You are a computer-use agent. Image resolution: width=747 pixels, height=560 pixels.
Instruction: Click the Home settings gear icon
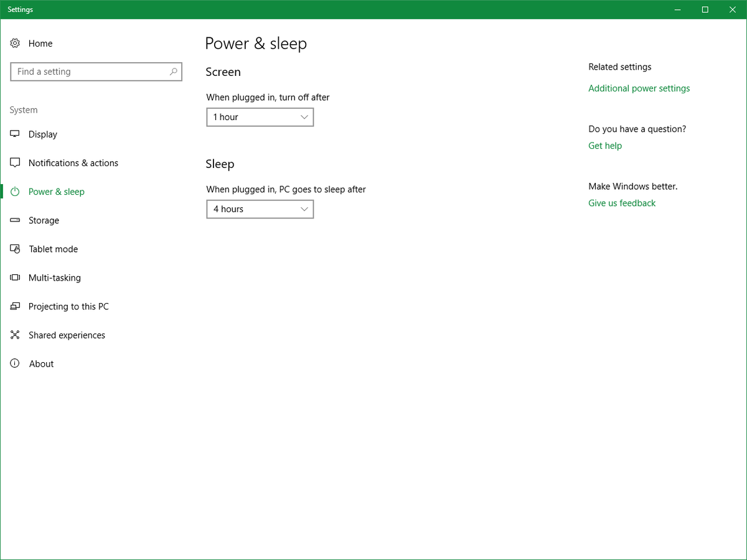click(15, 43)
